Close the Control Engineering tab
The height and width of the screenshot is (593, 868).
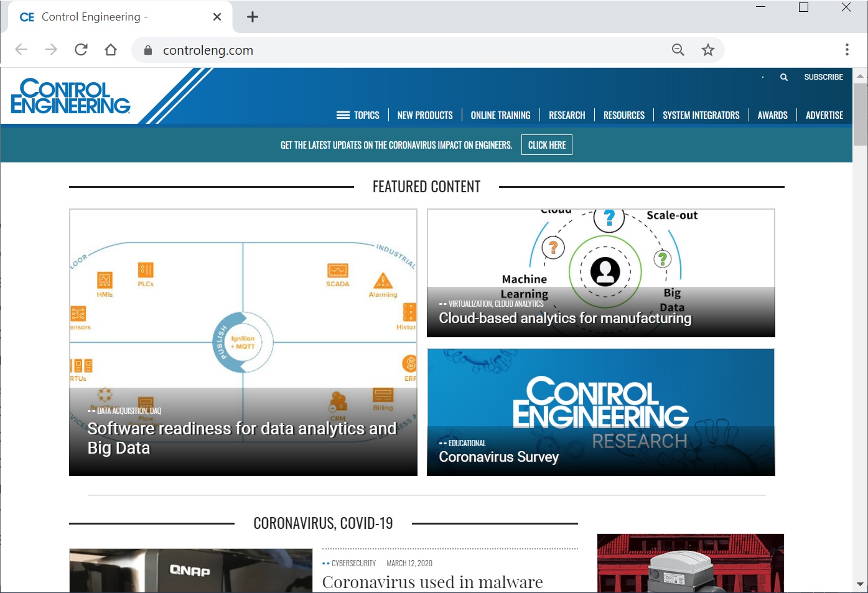click(217, 17)
